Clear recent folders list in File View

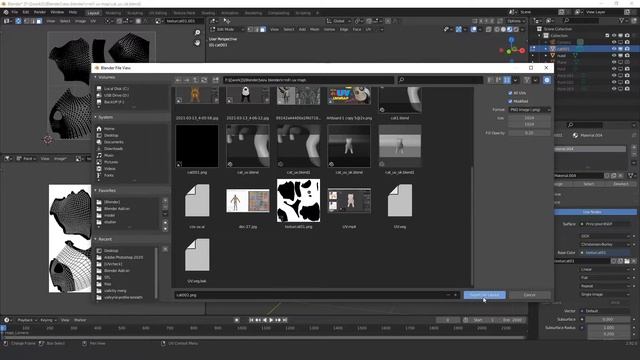[x=165, y=249]
